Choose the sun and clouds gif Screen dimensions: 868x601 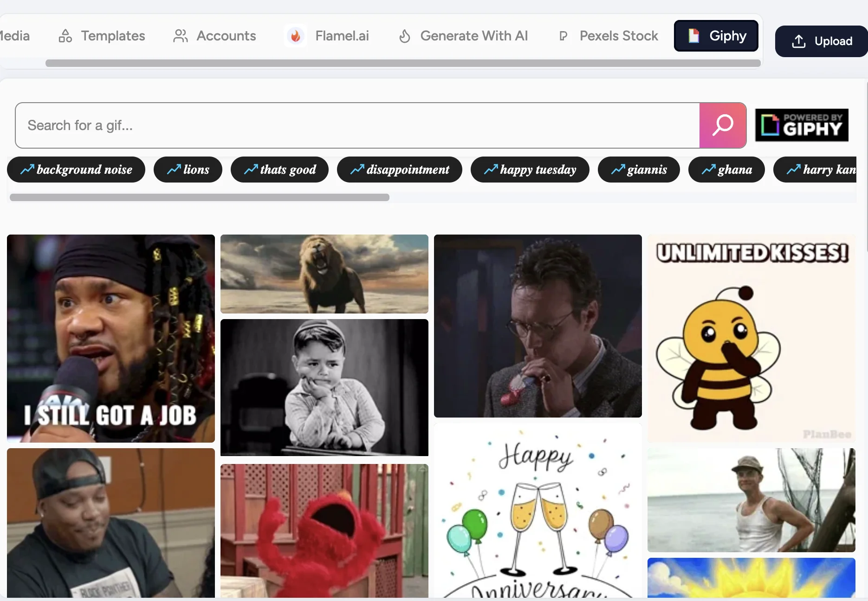pos(751,578)
